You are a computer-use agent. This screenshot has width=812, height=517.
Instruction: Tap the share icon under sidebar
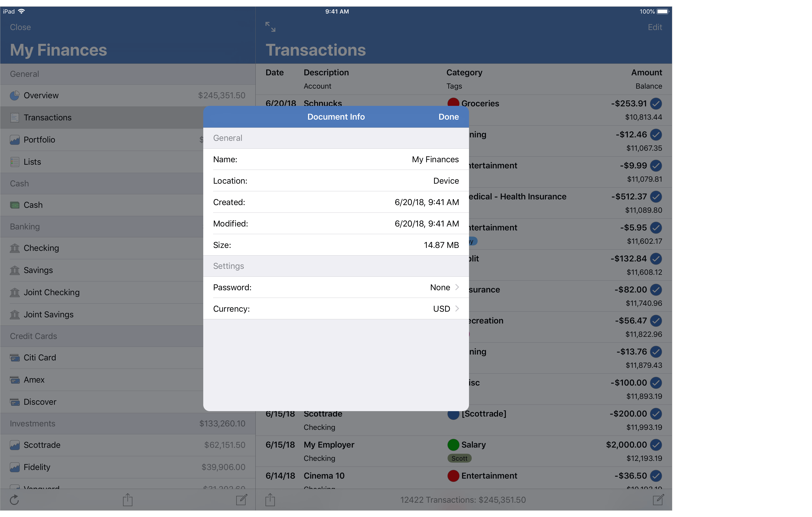(127, 500)
